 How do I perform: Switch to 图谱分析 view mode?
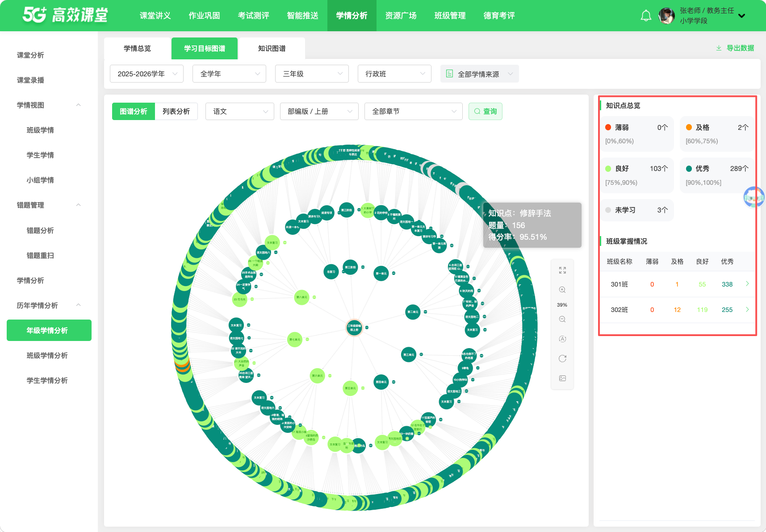coord(134,111)
